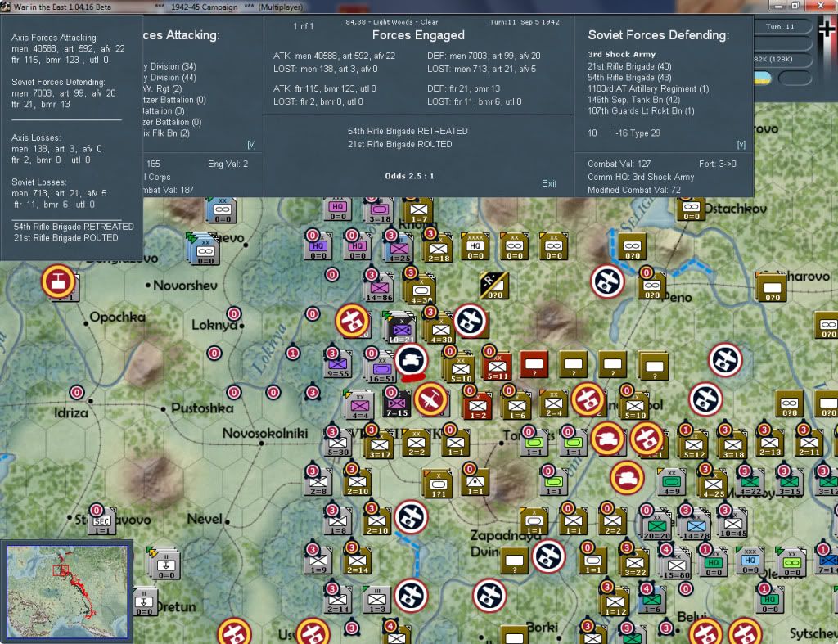Select the 20=20 green counter
The width and height of the screenshot is (838, 644).
[656, 526]
